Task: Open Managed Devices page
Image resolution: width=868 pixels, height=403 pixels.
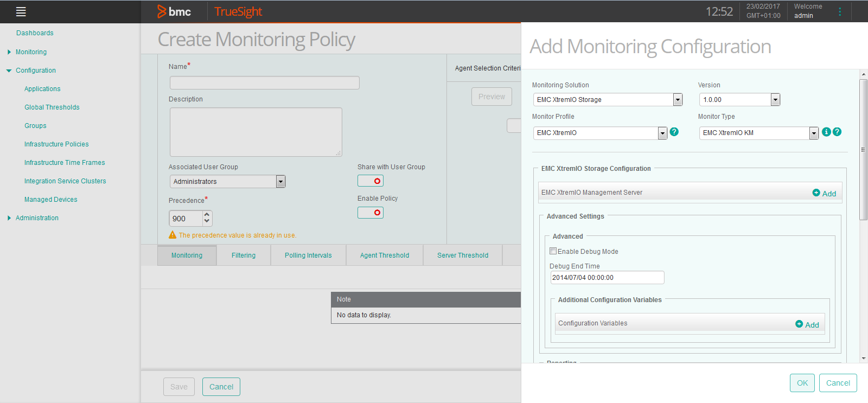Action: (x=51, y=200)
